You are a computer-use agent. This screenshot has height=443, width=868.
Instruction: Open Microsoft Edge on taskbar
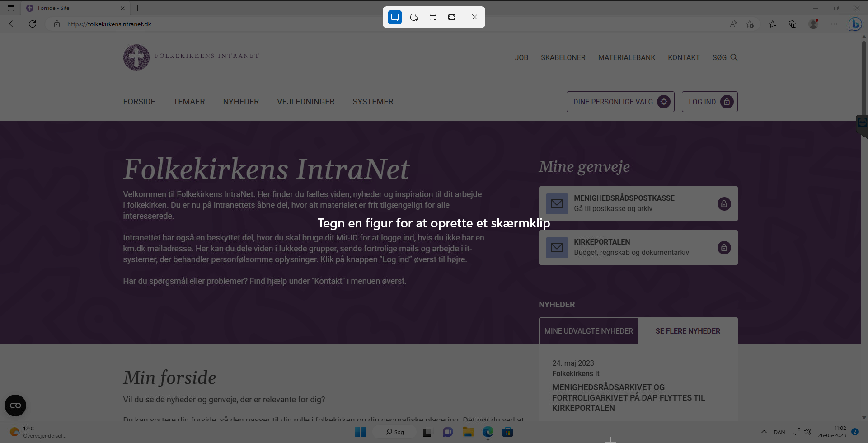coord(488,432)
